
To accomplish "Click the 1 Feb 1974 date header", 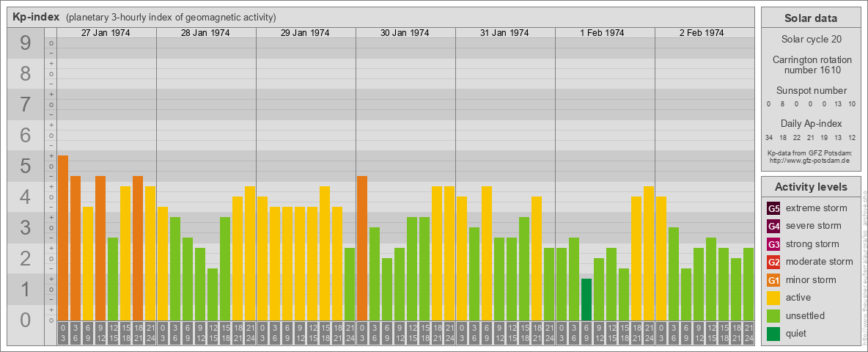I will pyautogui.click(x=603, y=33).
